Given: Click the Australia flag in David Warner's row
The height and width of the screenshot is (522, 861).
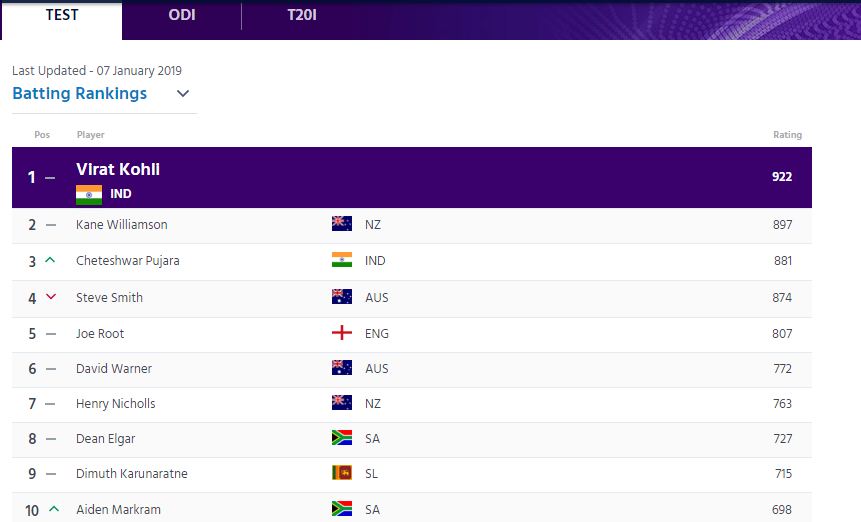Looking at the screenshot, I should 342,367.
